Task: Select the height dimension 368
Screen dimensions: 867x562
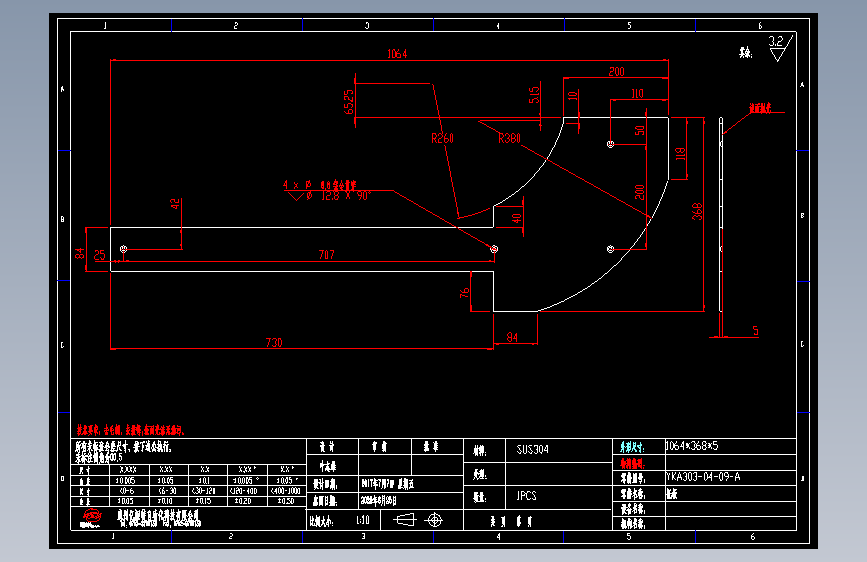Action: coord(697,211)
